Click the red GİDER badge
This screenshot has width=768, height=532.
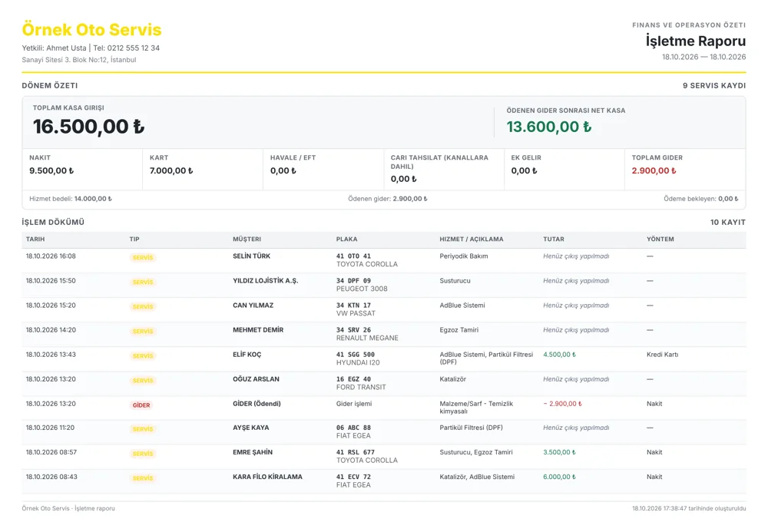141,405
